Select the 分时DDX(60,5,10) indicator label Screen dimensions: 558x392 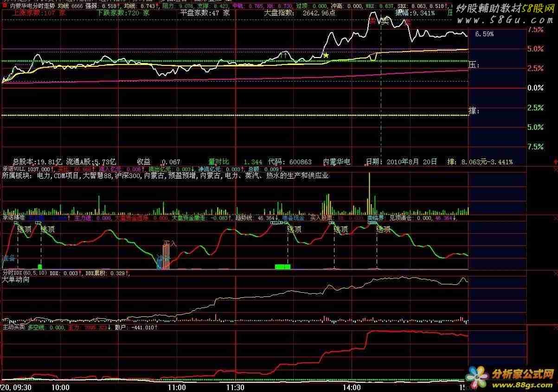(x=25, y=273)
